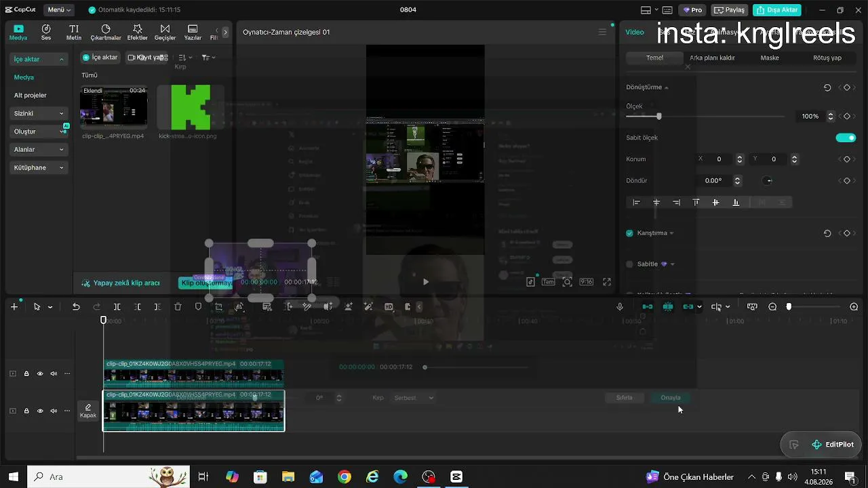The image size is (868, 488).
Task: Click the timeline zoom slider handle
Action: 789,307
